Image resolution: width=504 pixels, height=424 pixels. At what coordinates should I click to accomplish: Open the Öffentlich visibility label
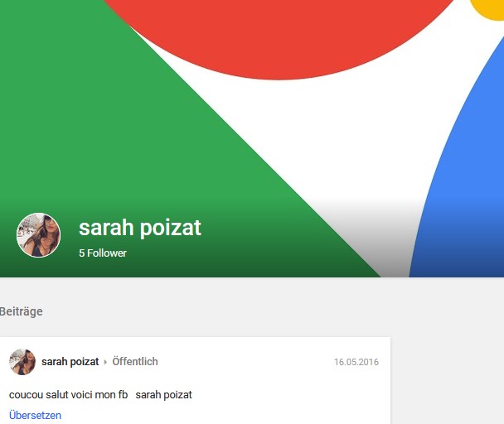tap(135, 362)
